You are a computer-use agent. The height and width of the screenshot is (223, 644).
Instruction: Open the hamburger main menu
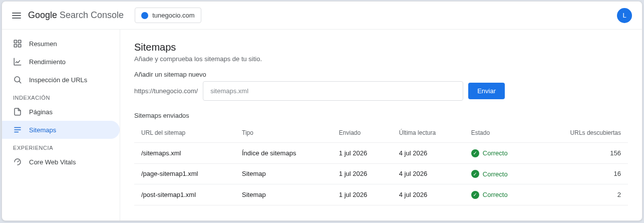tap(17, 16)
